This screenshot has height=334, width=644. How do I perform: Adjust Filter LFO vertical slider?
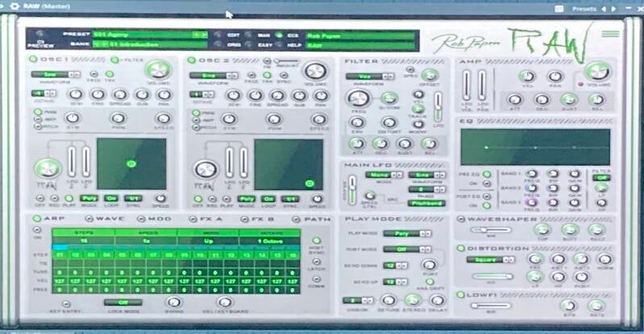pos(438,107)
